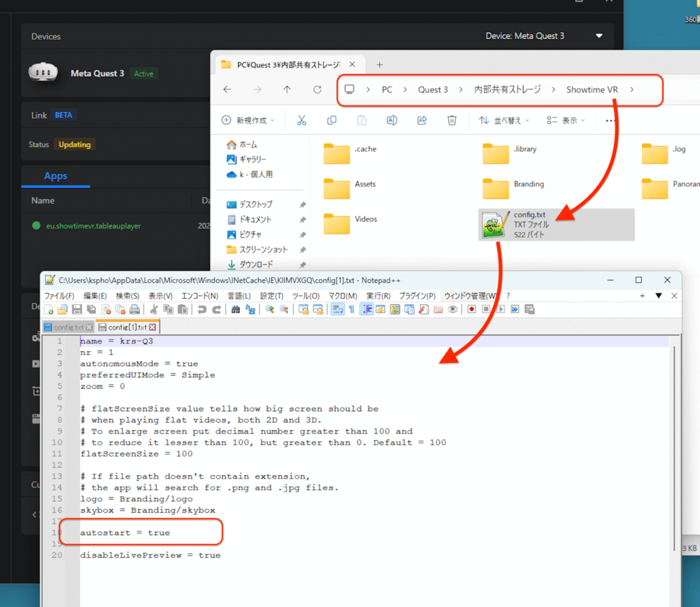This screenshot has width=700, height=607.
Task: Select the .cache folder
Action: pos(351,153)
